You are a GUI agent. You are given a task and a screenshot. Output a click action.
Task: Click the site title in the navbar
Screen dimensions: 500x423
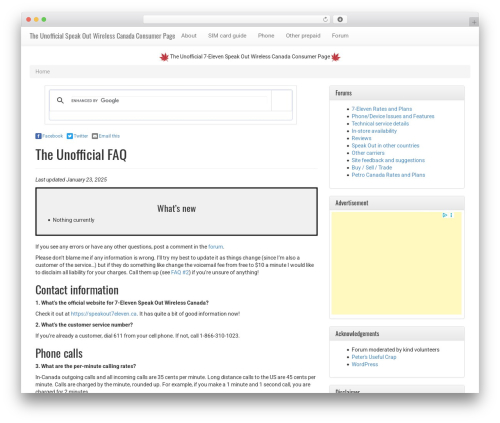click(102, 36)
